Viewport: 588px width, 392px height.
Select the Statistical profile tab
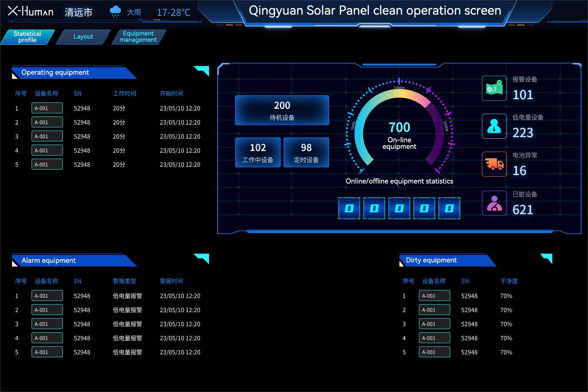[27, 37]
